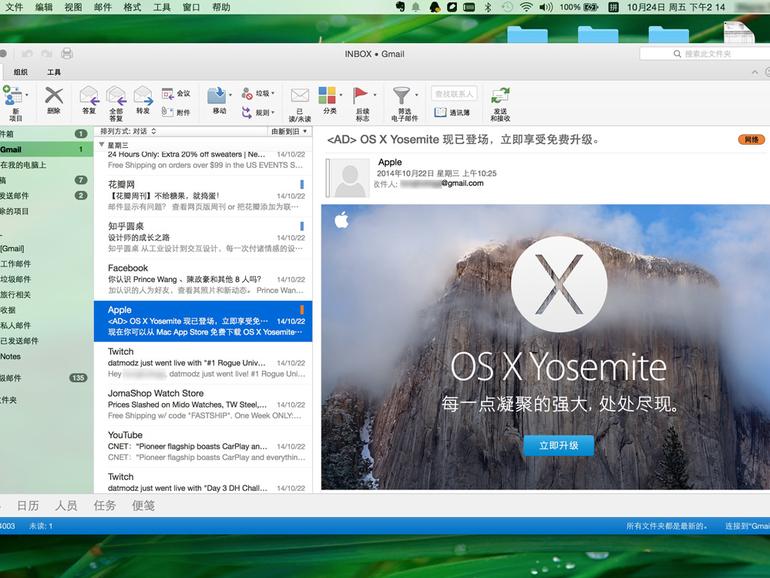The height and width of the screenshot is (578, 770).
Task: Open the 格式 menu
Action: pyautogui.click(x=132, y=7)
